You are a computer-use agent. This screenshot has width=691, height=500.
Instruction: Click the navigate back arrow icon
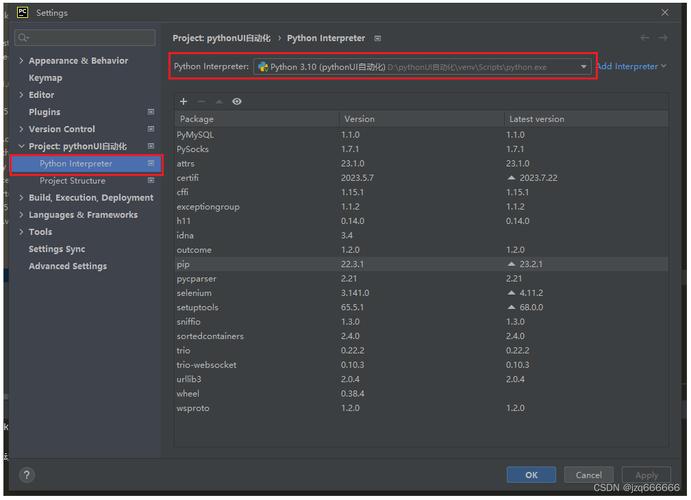[x=644, y=38]
